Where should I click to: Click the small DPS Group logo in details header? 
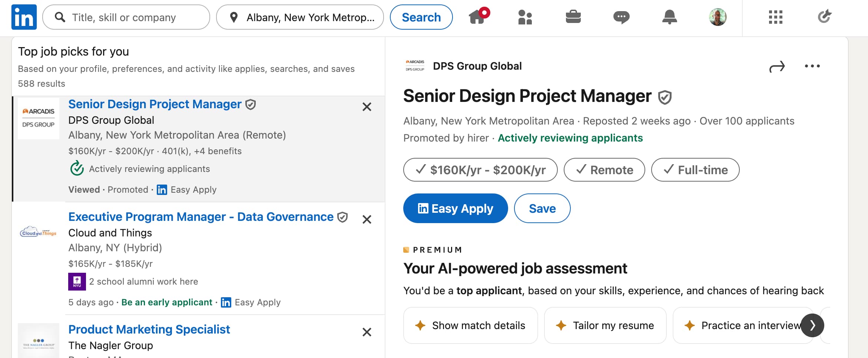point(415,66)
